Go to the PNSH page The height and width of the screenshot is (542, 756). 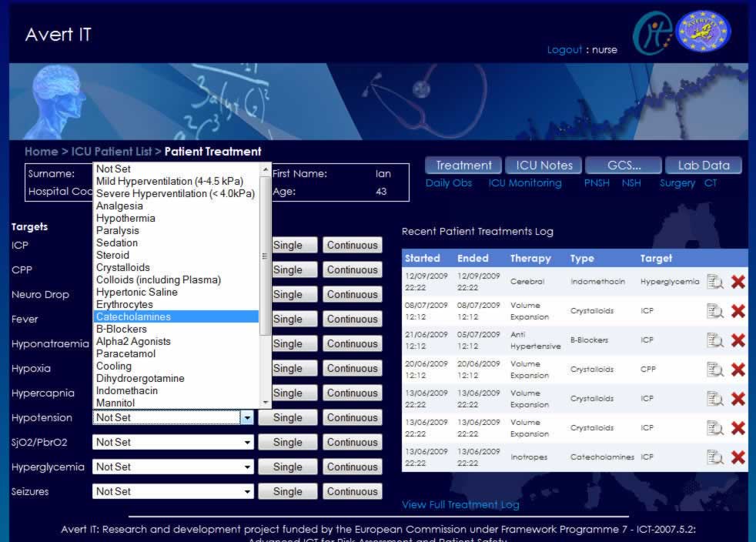click(x=597, y=183)
